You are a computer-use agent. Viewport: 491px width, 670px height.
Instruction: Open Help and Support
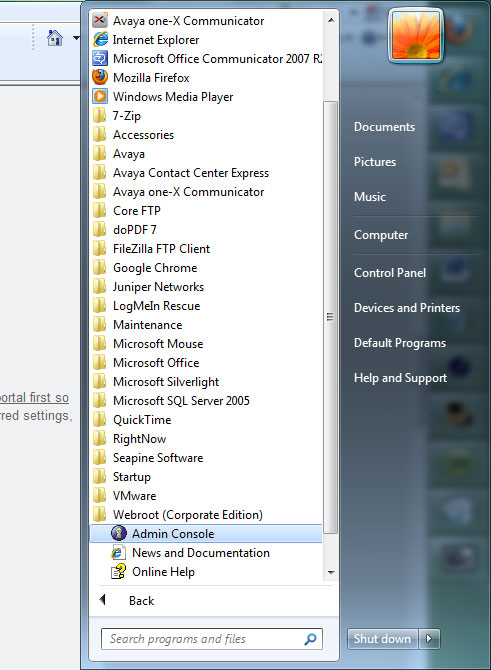tap(400, 378)
